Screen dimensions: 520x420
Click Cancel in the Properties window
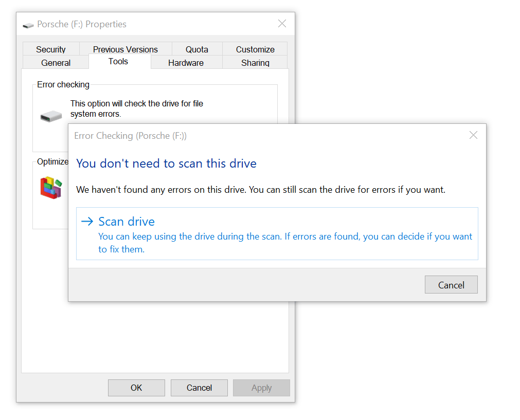coord(199,388)
